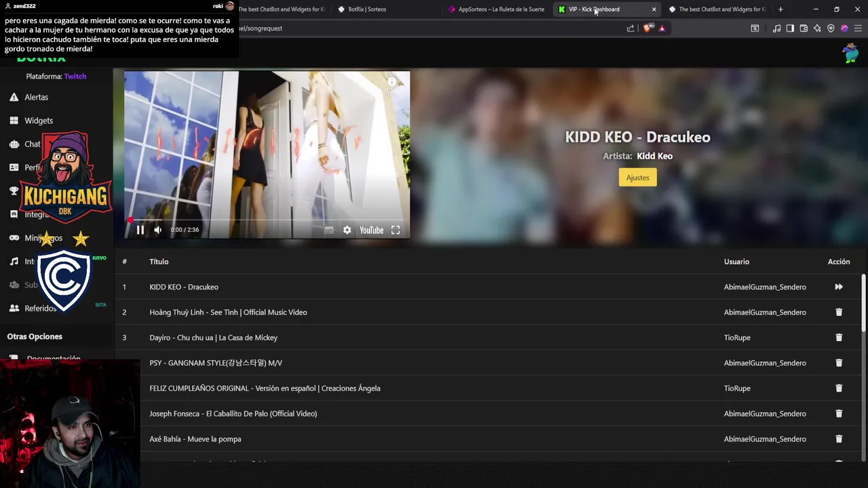Image resolution: width=868 pixels, height=488 pixels.
Task: Click the Kidd Keo artist name
Action: [654, 156]
